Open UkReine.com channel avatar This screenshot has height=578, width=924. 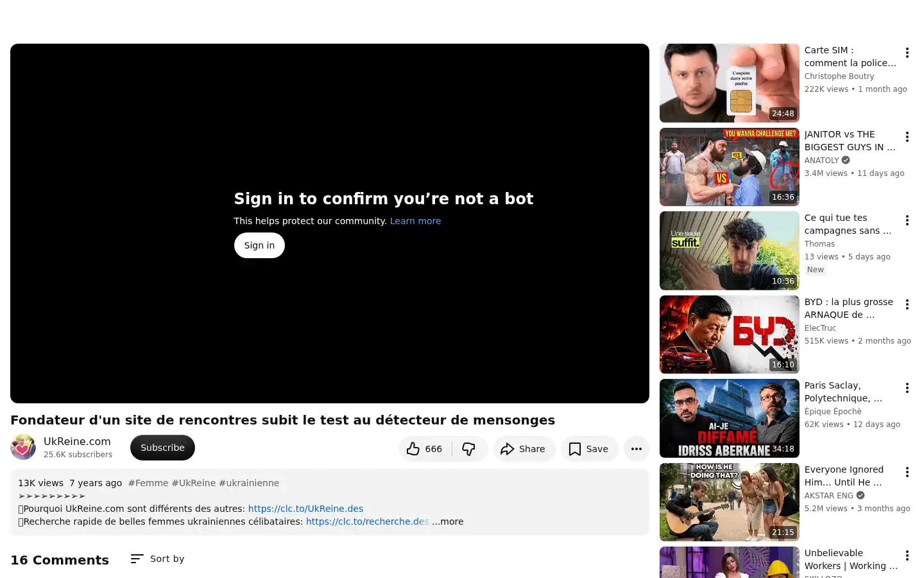tap(23, 447)
